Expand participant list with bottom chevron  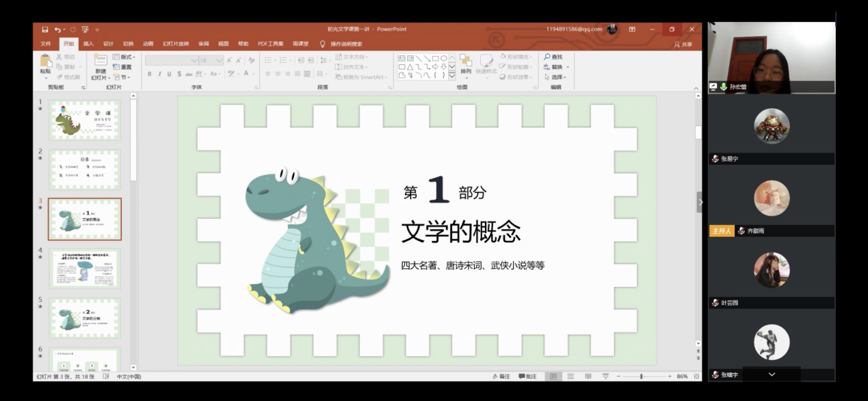coord(772,374)
